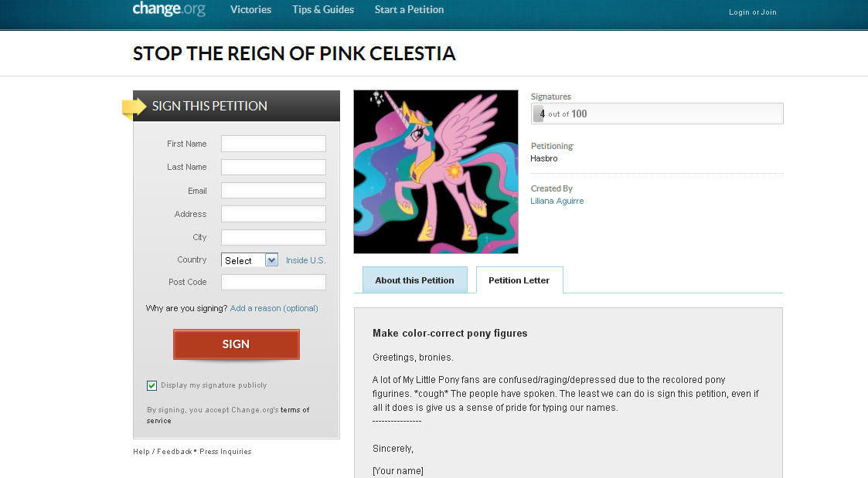
Task: Focus the First Name input field
Action: pos(273,144)
